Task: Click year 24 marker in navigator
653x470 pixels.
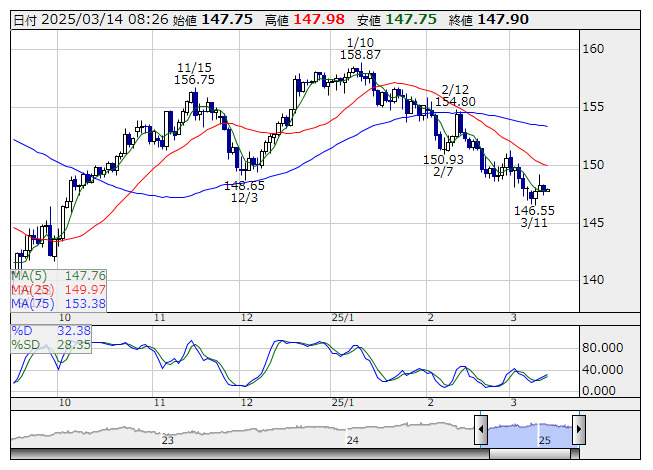Action: pos(352,440)
